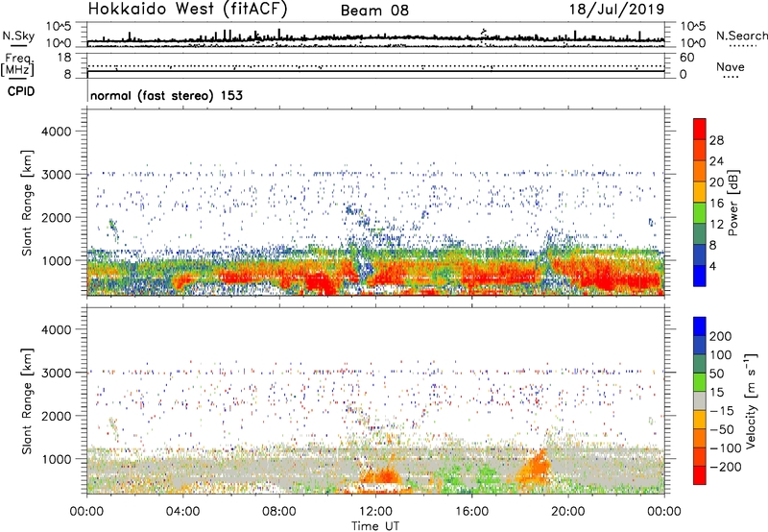The width and height of the screenshot is (768, 532).
Task: Click the "60" tick on the Nave axis
Action: pyautogui.click(x=686, y=58)
